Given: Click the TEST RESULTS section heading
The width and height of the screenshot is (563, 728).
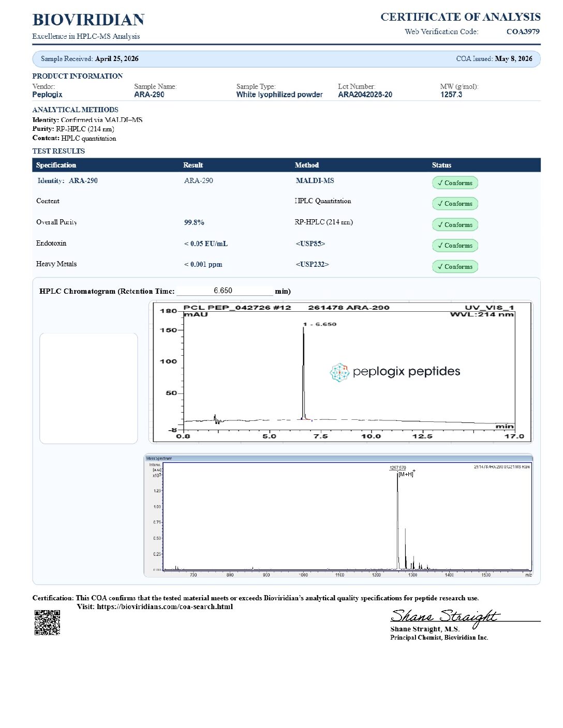Looking at the screenshot, I should tap(58, 151).
